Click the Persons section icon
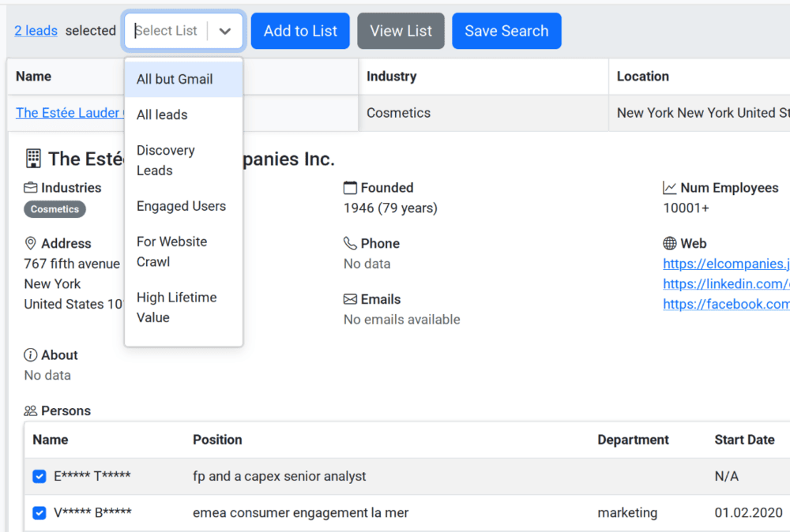 point(32,410)
